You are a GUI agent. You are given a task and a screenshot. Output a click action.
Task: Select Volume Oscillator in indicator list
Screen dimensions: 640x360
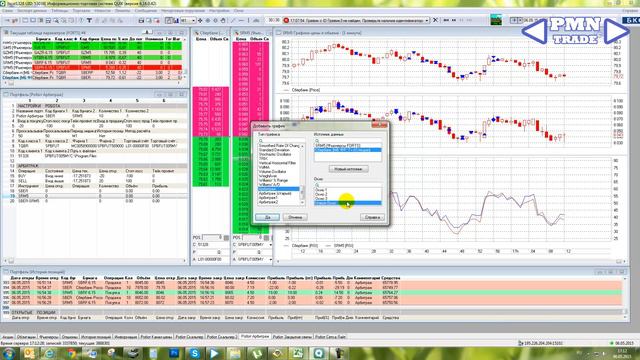[x=272, y=171]
